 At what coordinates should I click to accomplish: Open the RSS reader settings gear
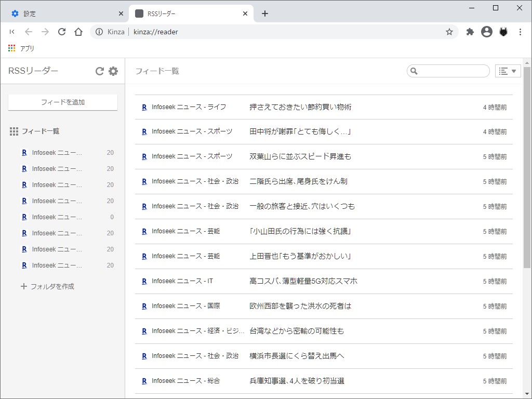pos(113,71)
